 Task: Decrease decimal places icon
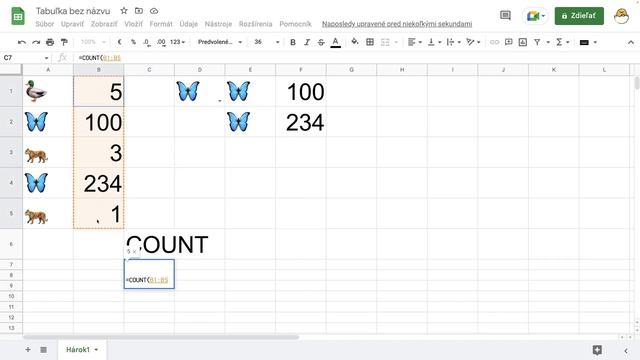point(147,42)
